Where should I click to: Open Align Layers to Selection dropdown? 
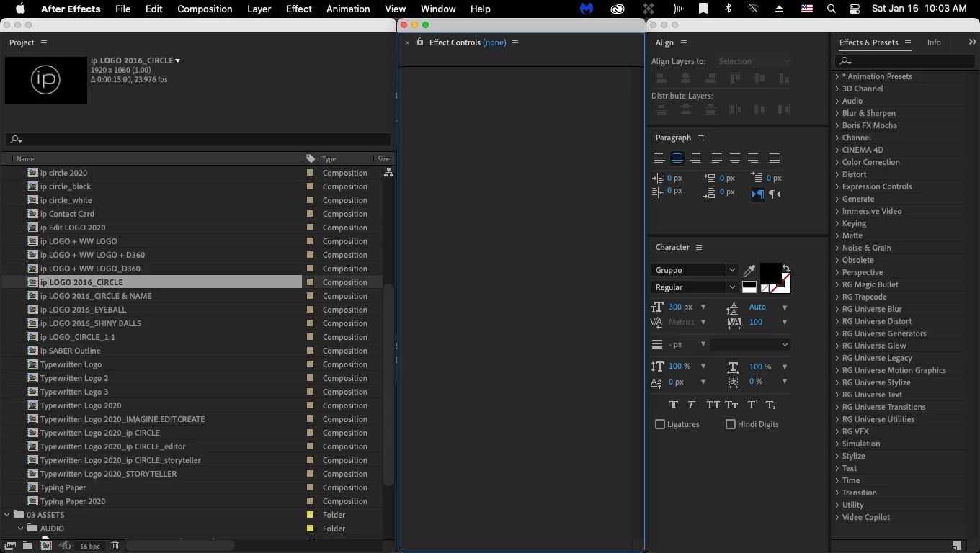point(753,61)
